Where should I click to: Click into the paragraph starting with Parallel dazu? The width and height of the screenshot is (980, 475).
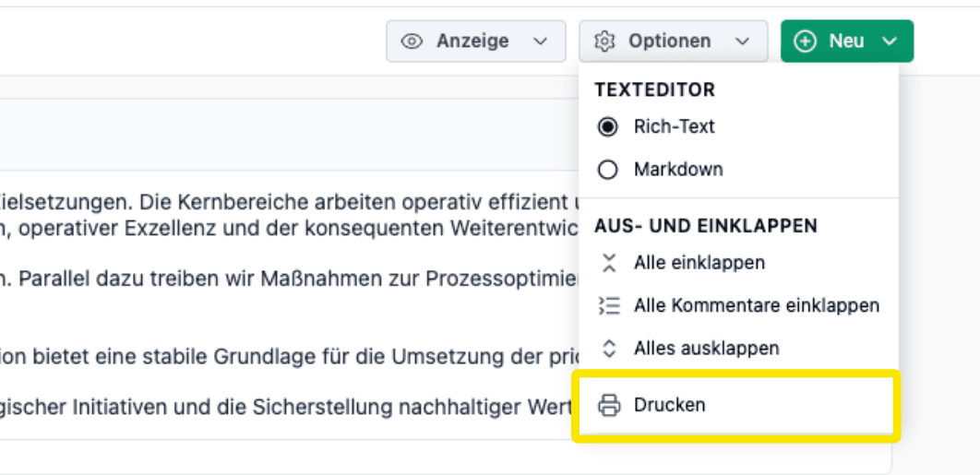click(277, 279)
